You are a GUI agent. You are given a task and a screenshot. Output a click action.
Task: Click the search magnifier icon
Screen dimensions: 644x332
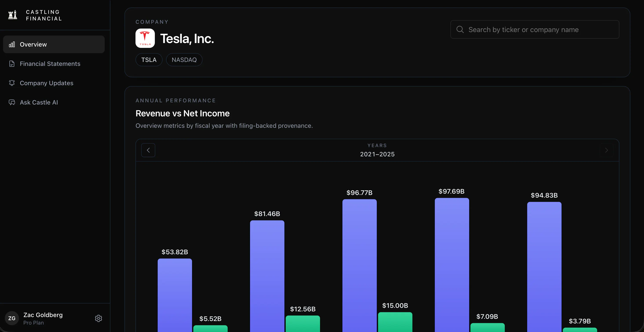coord(460,29)
